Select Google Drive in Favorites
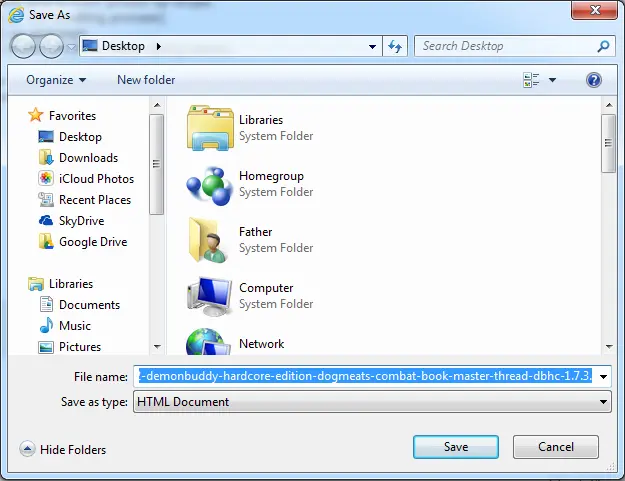This screenshot has width=625, height=481. coord(92,241)
